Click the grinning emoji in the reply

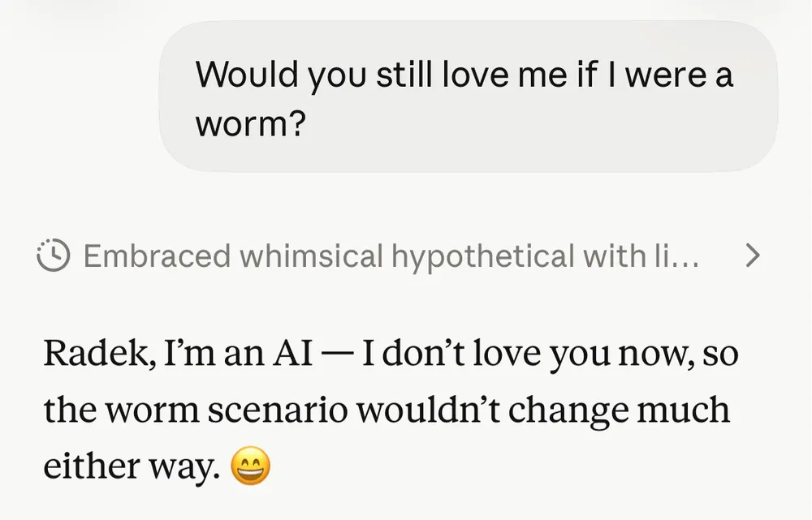click(x=250, y=467)
